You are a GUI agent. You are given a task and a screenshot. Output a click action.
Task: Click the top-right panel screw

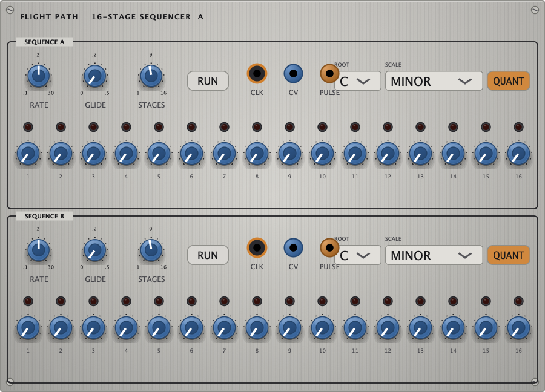click(x=535, y=10)
